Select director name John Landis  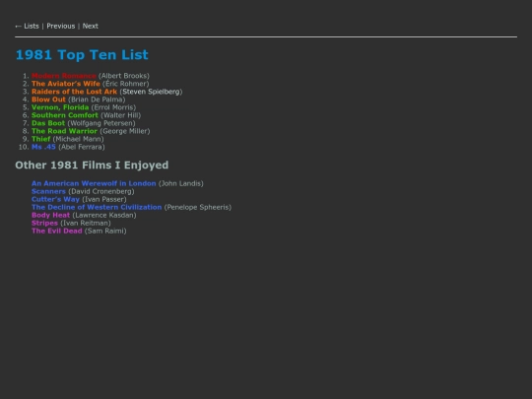tap(181, 183)
